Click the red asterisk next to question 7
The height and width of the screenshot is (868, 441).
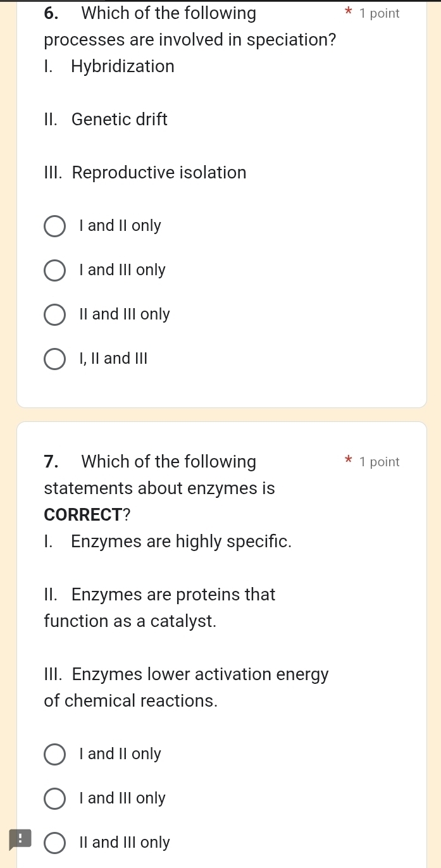[349, 462]
